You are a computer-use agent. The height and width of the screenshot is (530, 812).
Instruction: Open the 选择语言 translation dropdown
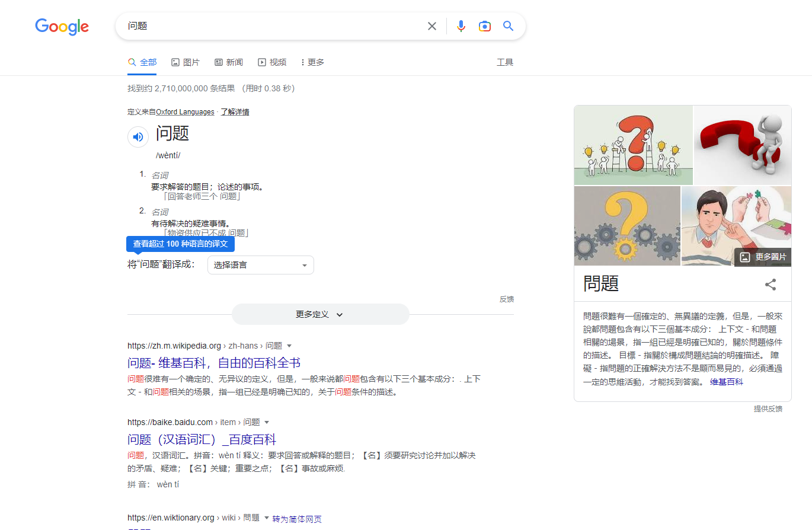coord(260,264)
